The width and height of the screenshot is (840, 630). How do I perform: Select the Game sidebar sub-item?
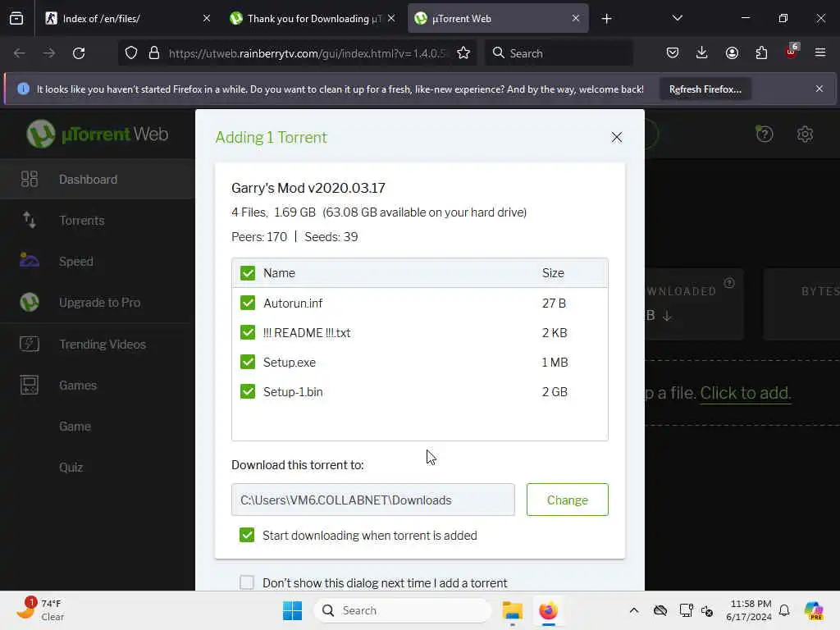75,427
